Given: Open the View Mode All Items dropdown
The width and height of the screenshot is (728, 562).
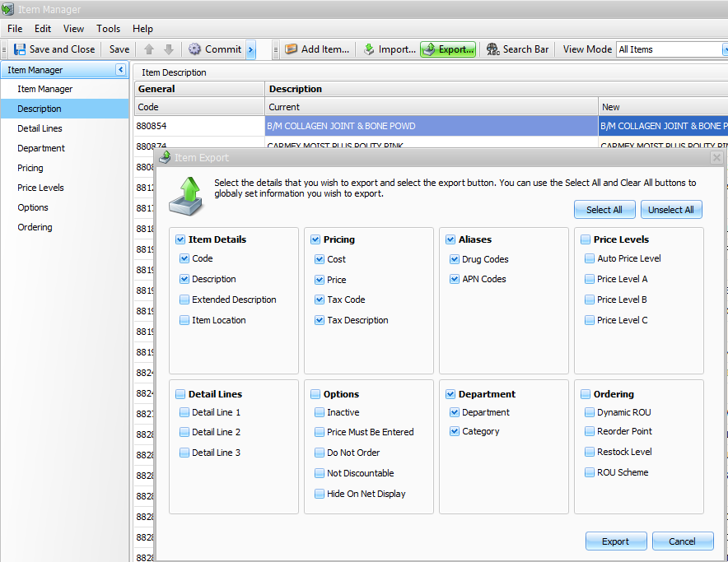Looking at the screenshot, I should tap(723, 49).
